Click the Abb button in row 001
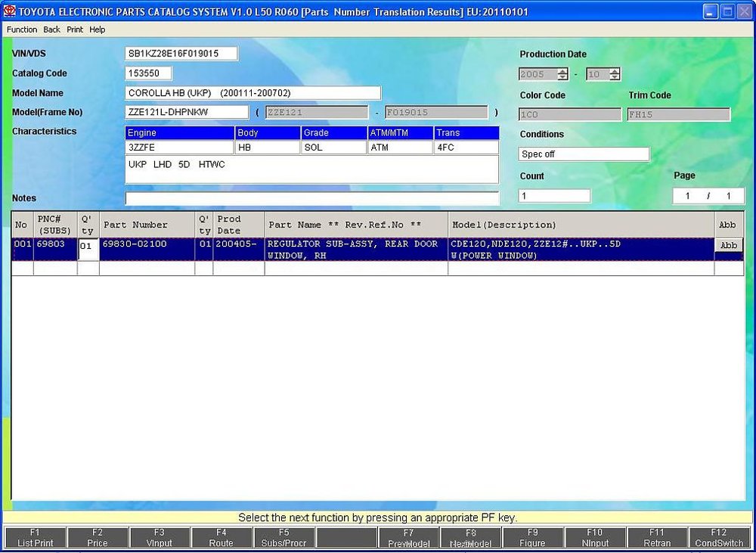This screenshot has width=756, height=553. (728, 245)
